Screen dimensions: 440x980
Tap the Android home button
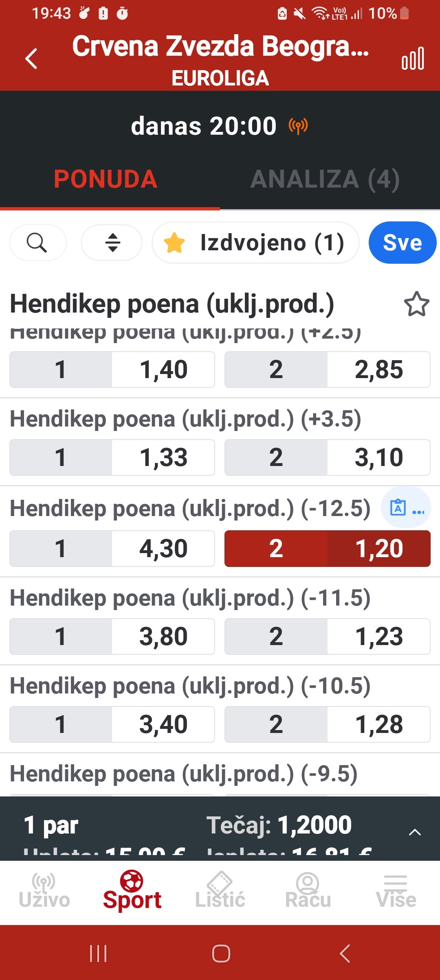(x=221, y=953)
